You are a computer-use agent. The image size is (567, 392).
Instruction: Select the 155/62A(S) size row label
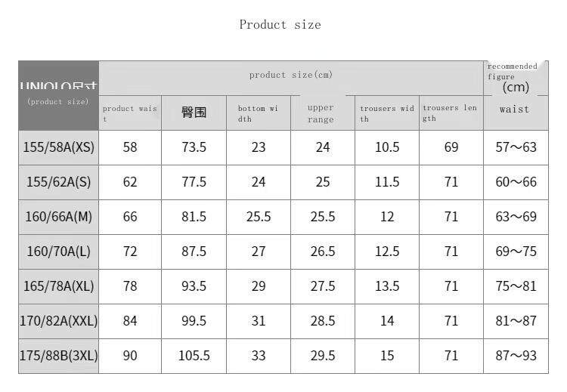coord(59,182)
